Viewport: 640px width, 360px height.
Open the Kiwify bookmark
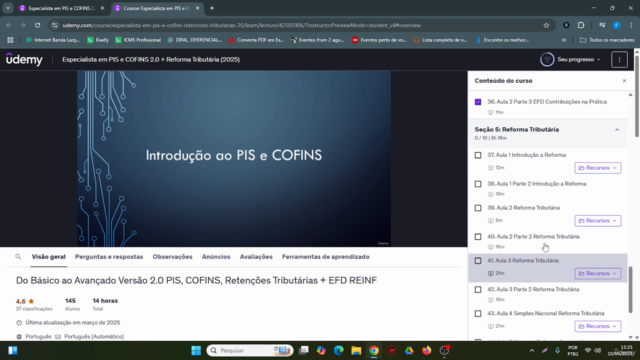[98, 40]
